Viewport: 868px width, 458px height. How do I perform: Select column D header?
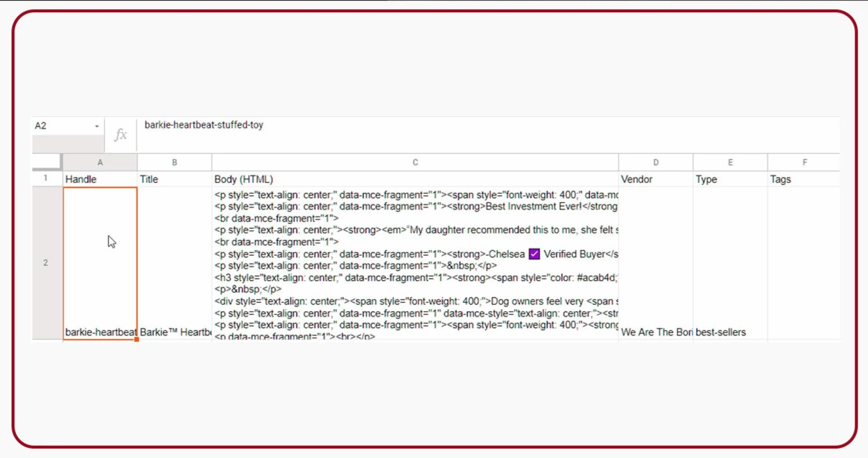click(x=656, y=162)
